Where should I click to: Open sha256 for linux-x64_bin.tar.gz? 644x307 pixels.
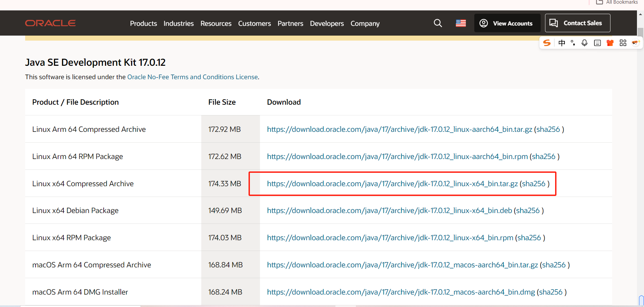tap(534, 184)
